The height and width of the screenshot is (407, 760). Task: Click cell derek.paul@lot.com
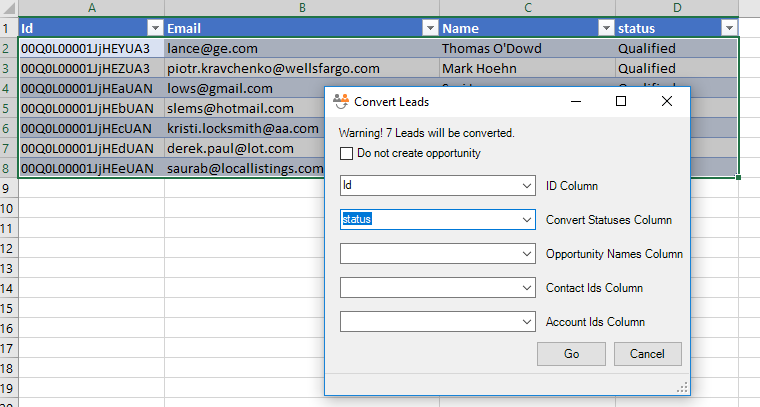pos(244,148)
